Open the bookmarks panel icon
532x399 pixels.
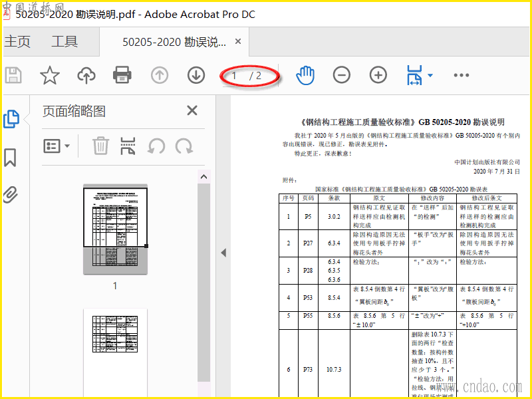coord(10,158)
